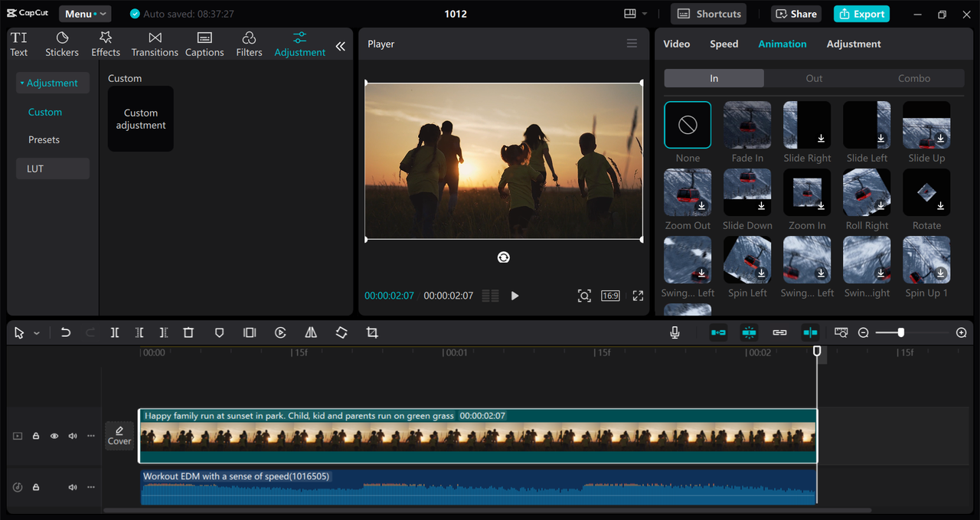
Task: Open the Captions tab
Action: [204, 44]
